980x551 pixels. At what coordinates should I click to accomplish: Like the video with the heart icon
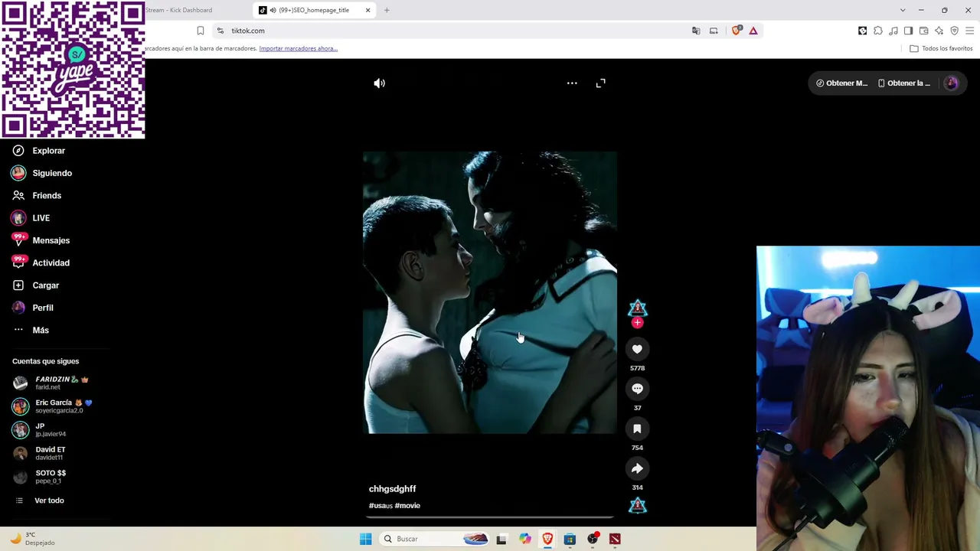(x=637, y=349)
